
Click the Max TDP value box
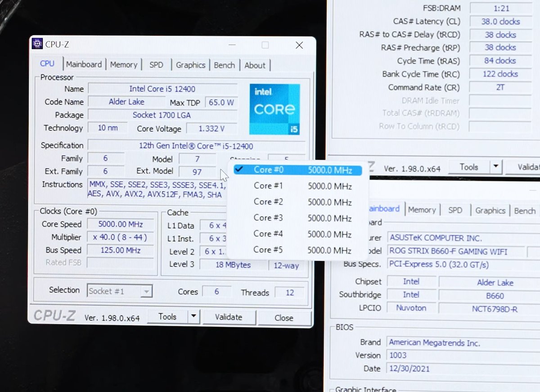click(221, 102)
